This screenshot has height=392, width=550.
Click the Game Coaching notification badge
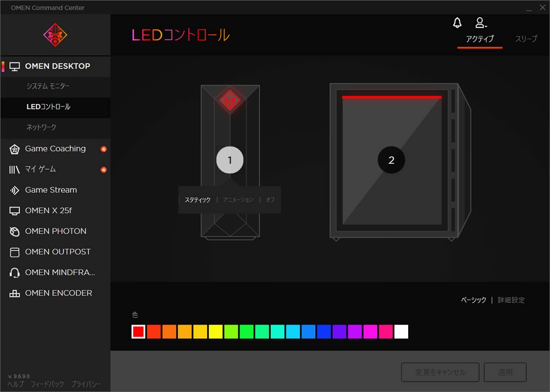[104, 149]
